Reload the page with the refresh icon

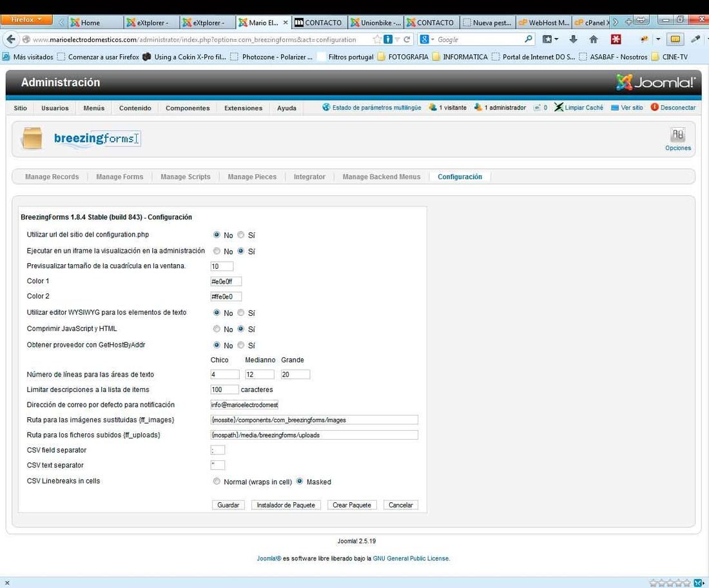point(407,39)
